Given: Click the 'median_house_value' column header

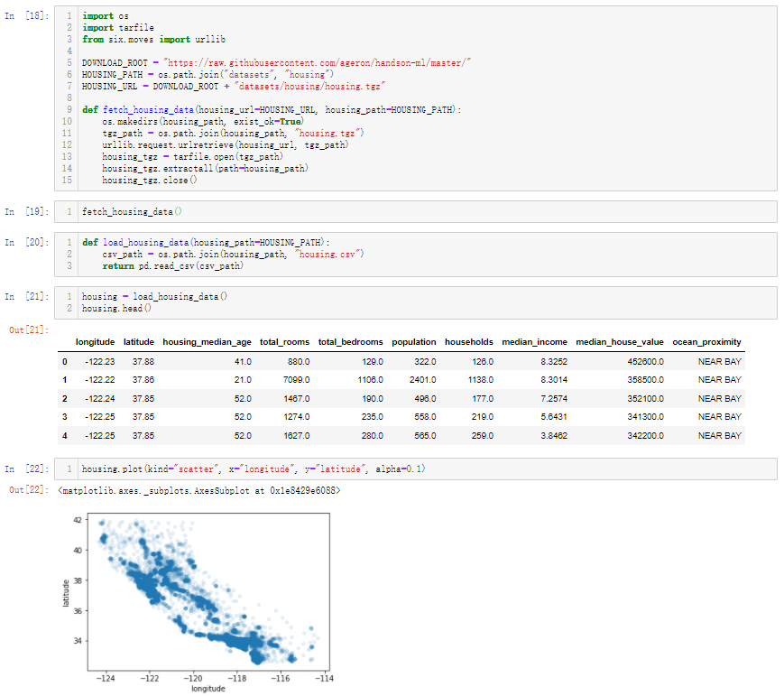Looking at the screenshot, I should (x=620, y=342).
